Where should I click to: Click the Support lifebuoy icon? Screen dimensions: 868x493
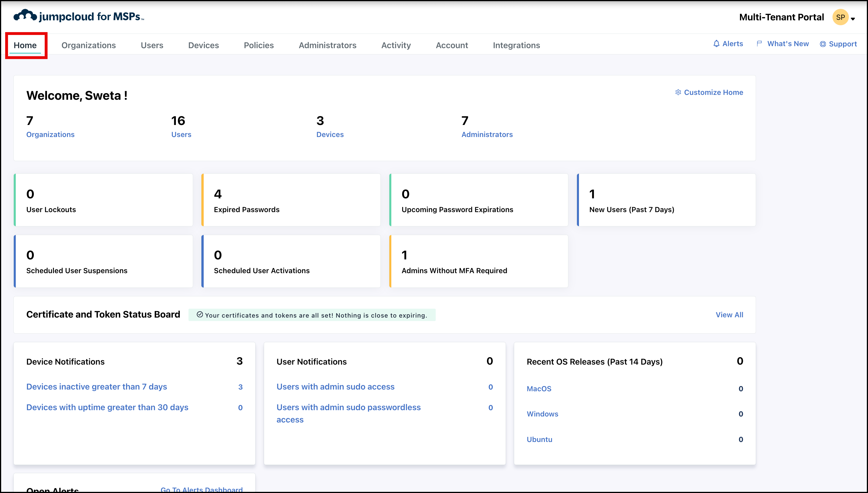[x=823, y=44]
